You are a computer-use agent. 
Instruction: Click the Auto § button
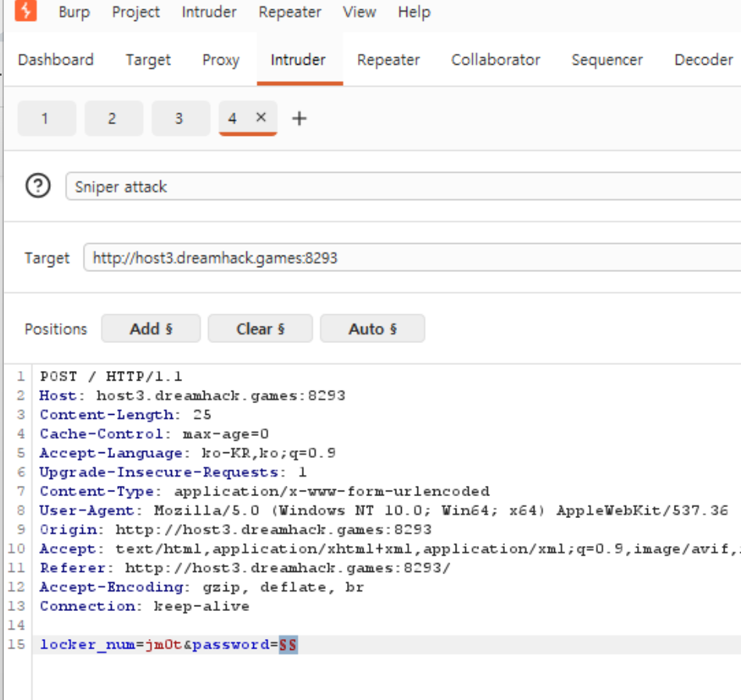372,328
